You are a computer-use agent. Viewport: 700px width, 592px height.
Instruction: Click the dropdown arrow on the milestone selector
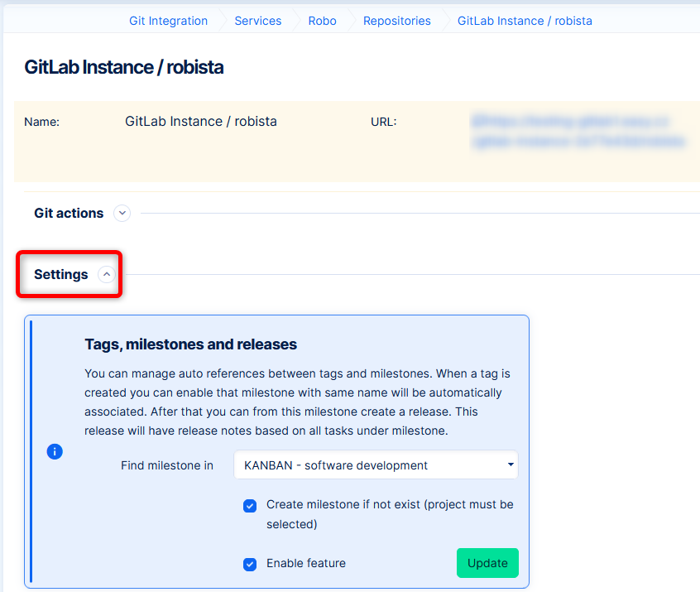(511, 465)
